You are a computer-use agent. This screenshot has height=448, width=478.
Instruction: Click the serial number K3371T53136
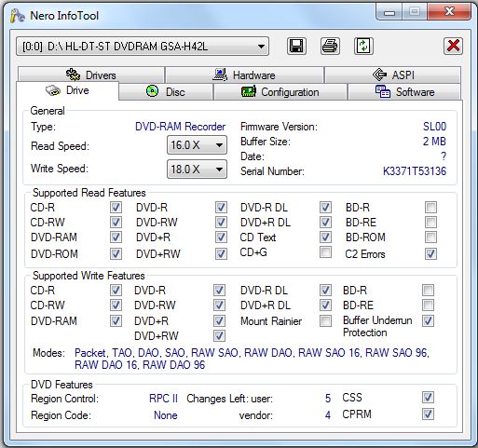tap(415, 171)
